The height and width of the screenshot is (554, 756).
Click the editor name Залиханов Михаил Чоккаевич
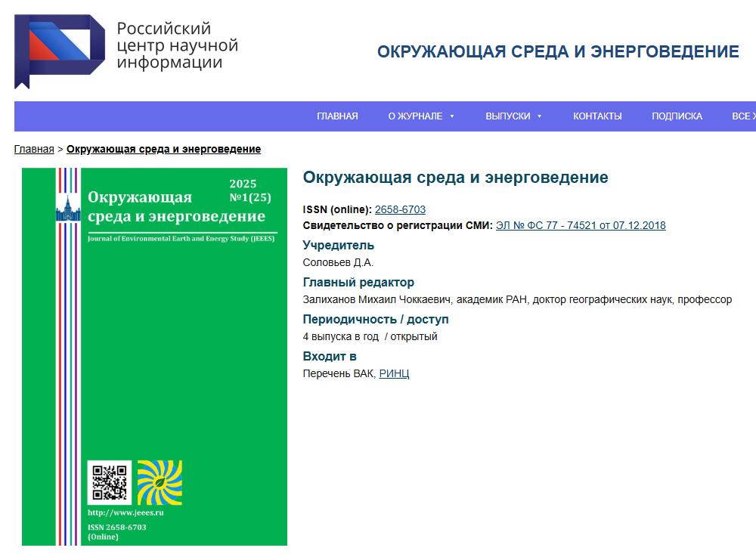376,299
